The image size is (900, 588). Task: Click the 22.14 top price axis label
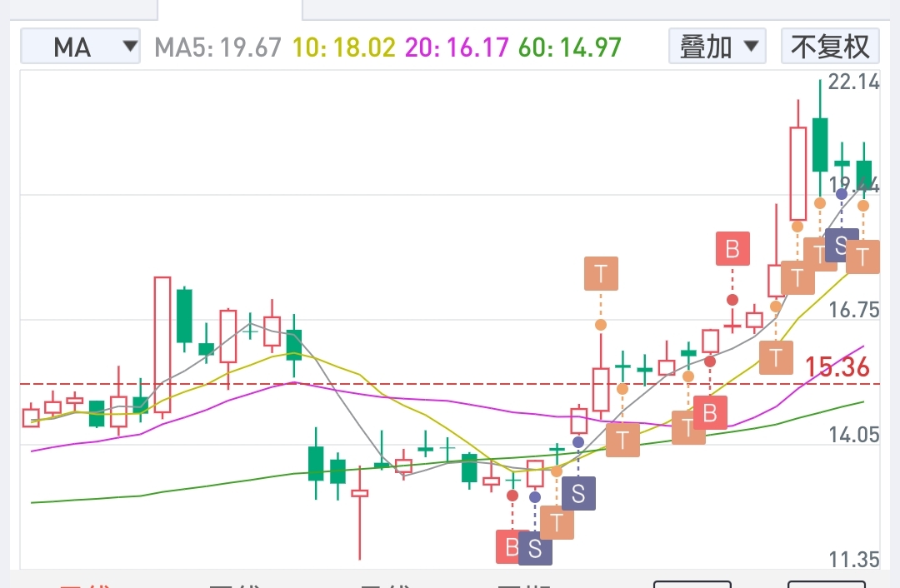853,82
